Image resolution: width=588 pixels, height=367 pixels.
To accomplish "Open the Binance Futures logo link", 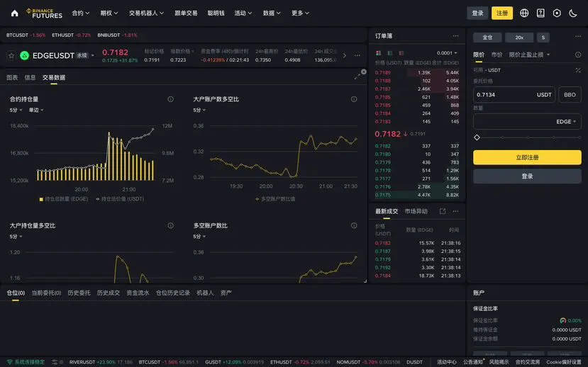I will point(44,13).
